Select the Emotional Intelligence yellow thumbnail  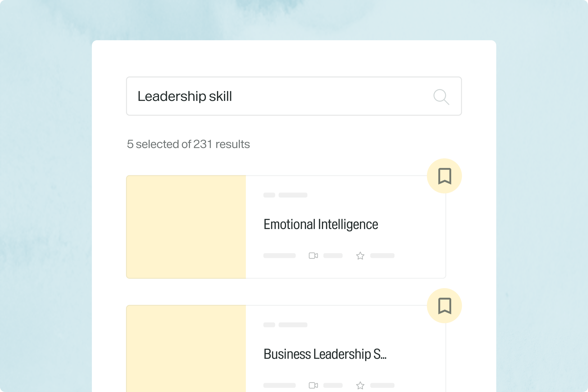click(186, 227)
